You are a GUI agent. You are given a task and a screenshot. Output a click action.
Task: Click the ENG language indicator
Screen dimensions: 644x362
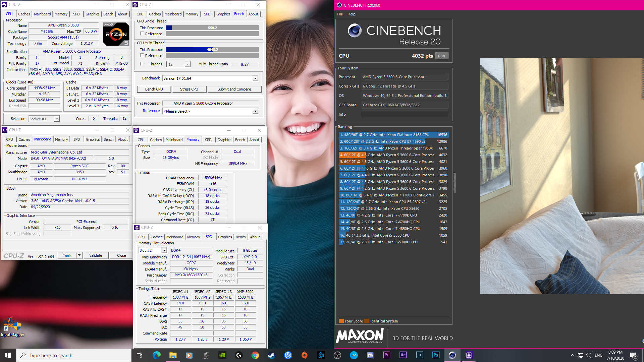598,355
